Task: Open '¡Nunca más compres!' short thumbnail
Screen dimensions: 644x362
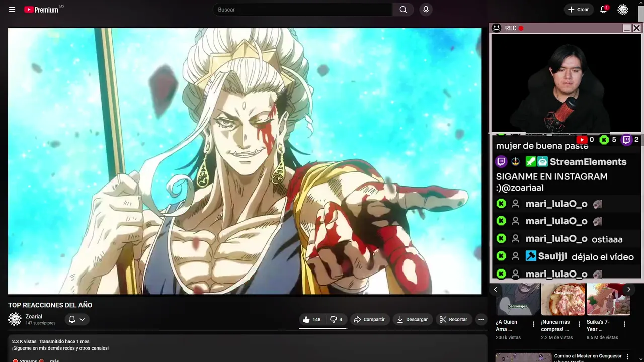Action: (x=563, y=300)
